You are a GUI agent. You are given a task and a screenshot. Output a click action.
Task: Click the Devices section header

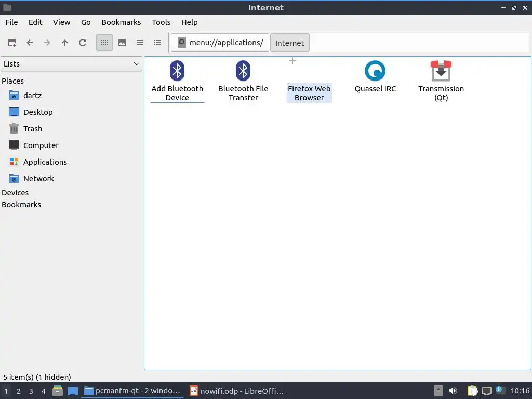coord(15,193)
